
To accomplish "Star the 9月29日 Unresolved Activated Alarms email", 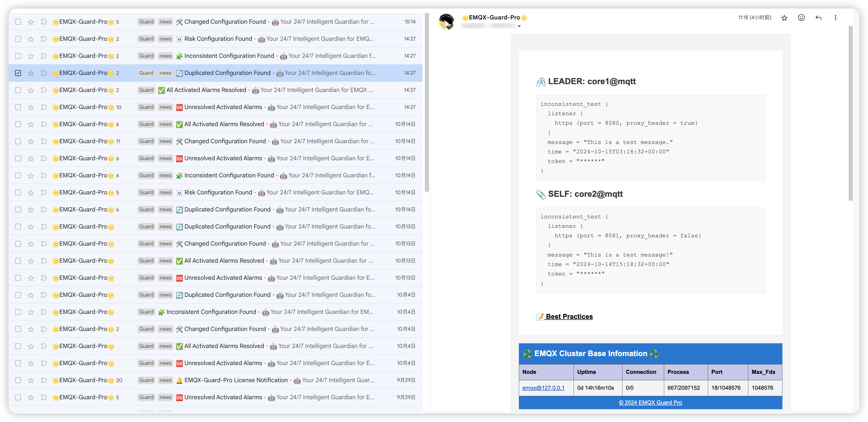I will (31, 397).
